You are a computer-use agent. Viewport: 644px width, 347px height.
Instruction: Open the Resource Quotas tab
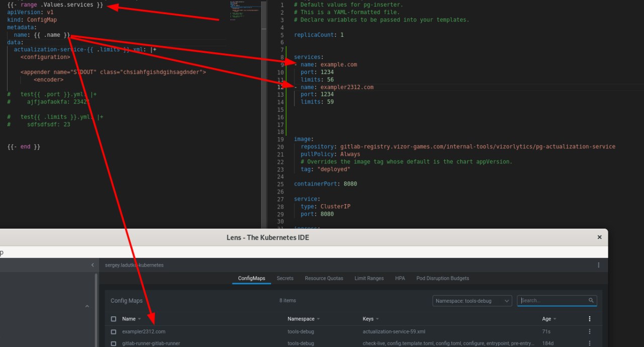pos(324,278)
